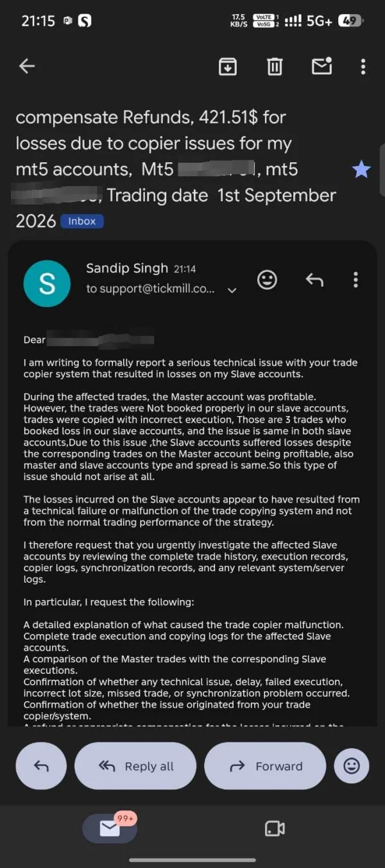Mark email as unread via envelope icon

[x=321, y=65]
